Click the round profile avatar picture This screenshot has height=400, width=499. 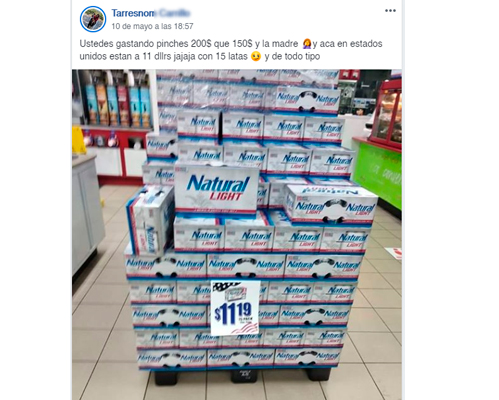[x=93, y=19]
